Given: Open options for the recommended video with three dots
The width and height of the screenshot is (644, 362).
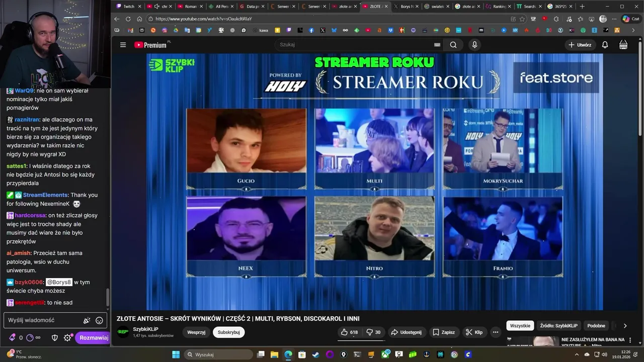Looking at the screenshot, I should pyautogui.click(x=630, y=340).
